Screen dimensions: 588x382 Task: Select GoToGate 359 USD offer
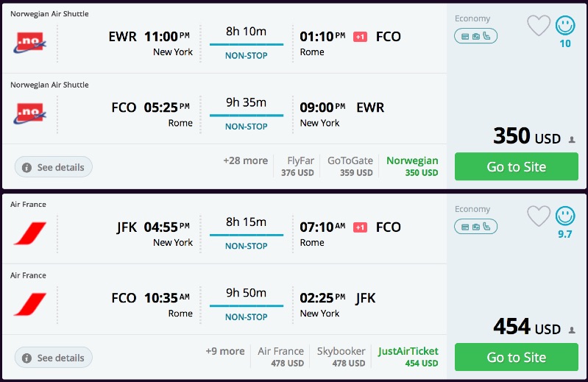(350, 166)
